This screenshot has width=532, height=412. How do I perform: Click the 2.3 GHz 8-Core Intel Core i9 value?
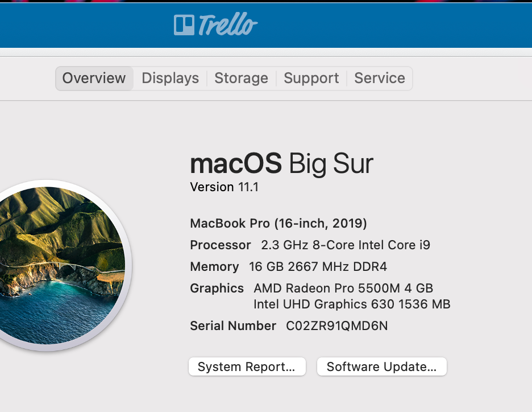pos(346,245)
